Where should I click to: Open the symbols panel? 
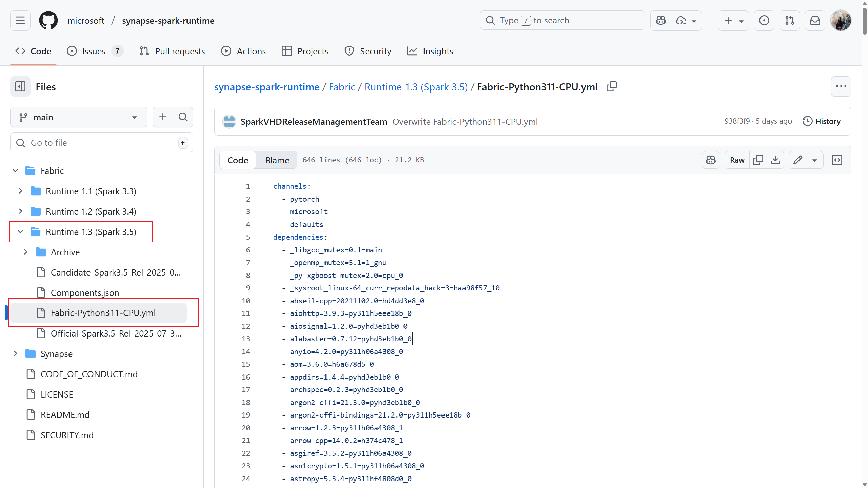837,160
